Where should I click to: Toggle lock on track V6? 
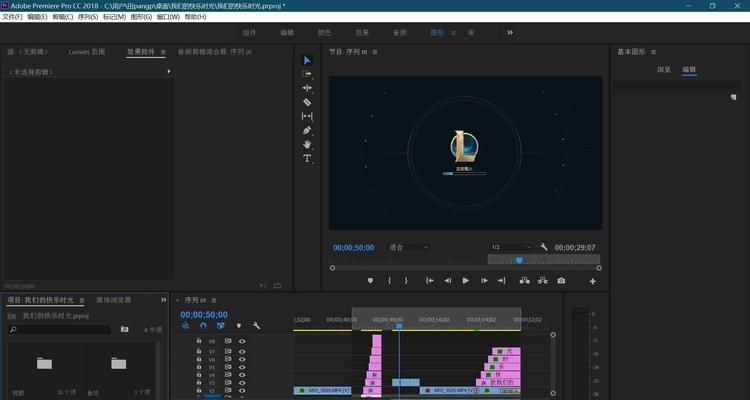[x=199, y=359]
